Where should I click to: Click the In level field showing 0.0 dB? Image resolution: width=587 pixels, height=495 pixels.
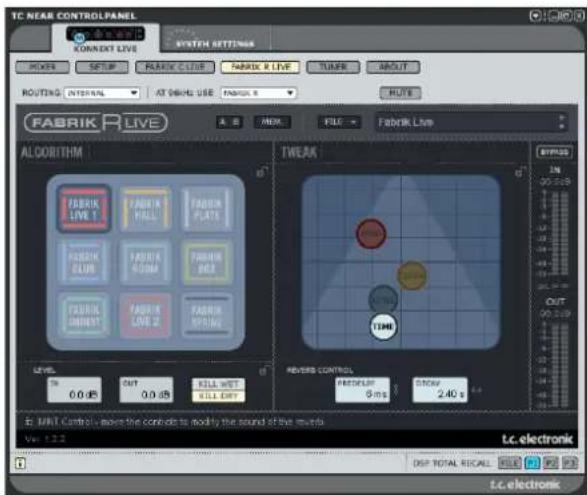click(x=74, y=390)
